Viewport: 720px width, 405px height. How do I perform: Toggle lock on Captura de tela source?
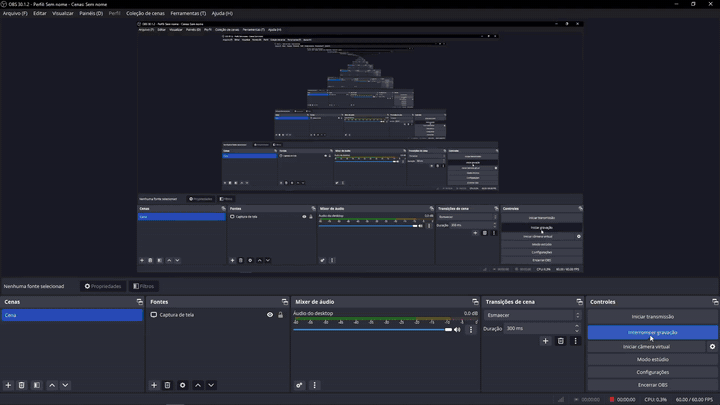pos(281,315)
